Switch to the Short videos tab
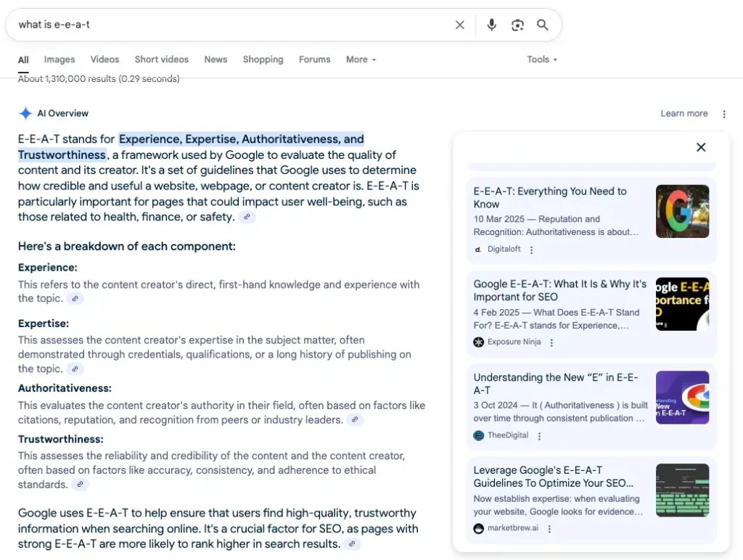 [x=162, y=59]
